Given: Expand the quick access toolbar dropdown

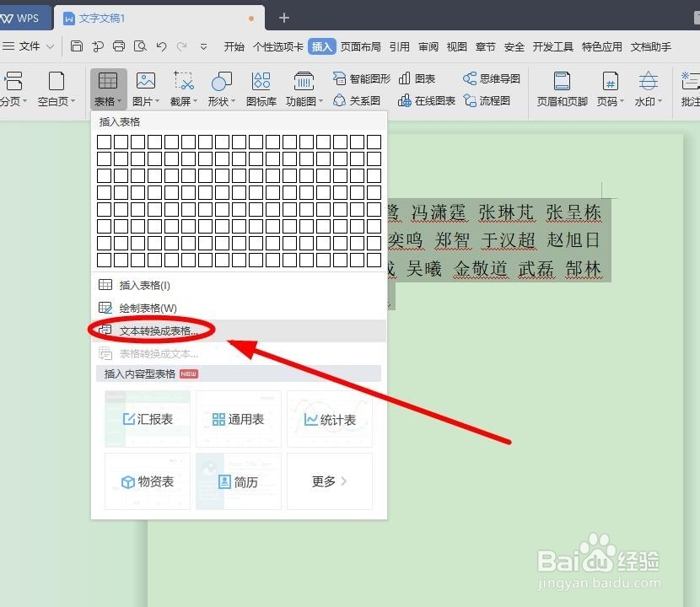Looking at the screenshot, I should [203, 46].
